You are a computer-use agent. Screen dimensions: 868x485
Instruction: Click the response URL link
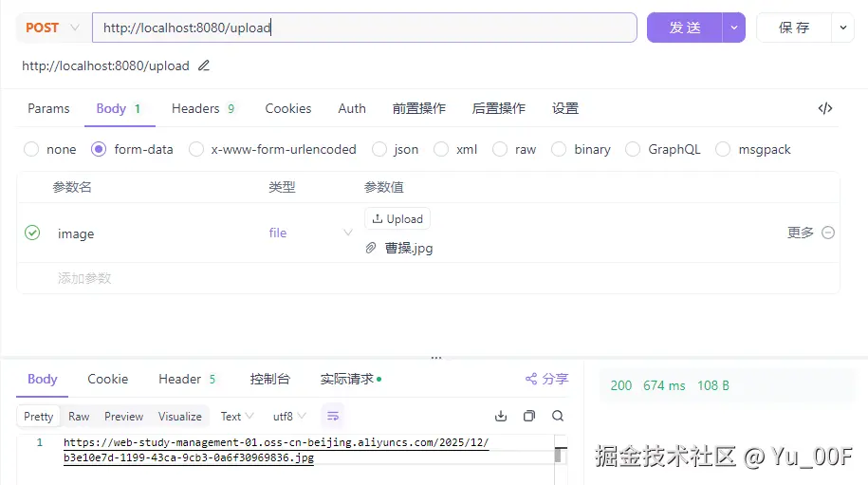pos(276,450)
